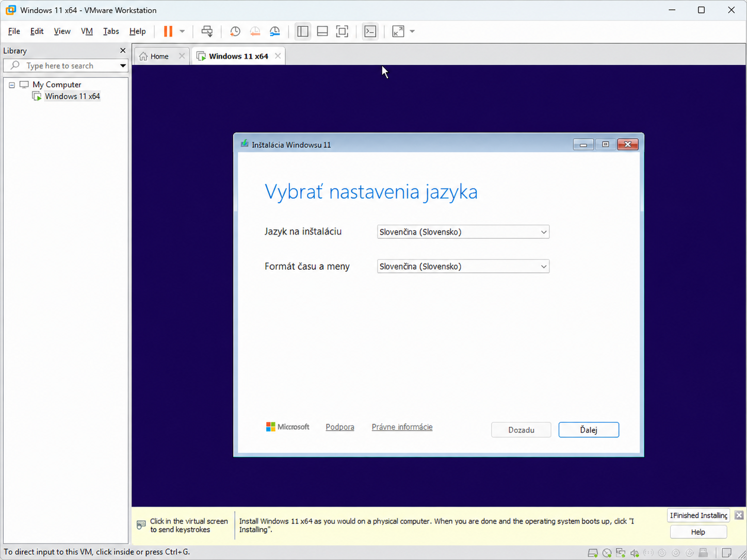The width and height of the screenshot is (747, 560).
Task: Open the Formát času a meny dropdown
Action: pos(463,267)
